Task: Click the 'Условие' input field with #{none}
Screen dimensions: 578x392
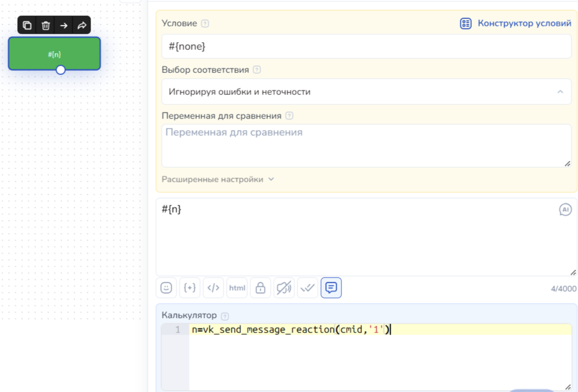Action: 366,46
